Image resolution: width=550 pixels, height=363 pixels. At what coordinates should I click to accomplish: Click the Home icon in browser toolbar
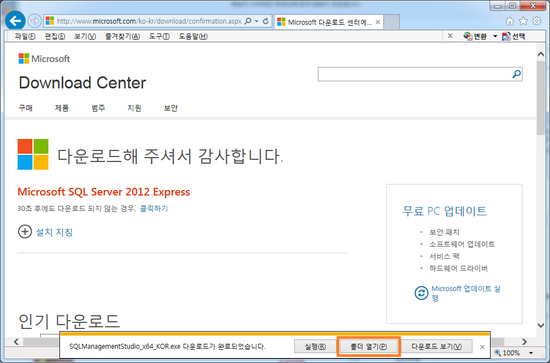[510, 21]
